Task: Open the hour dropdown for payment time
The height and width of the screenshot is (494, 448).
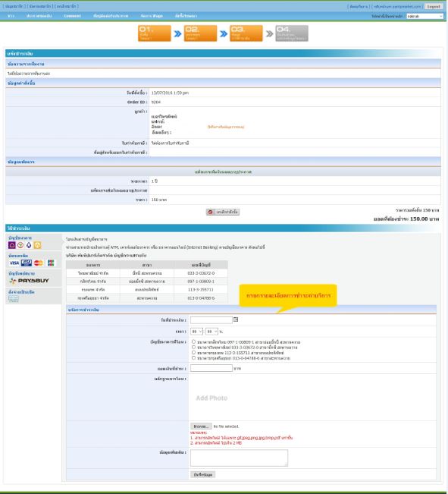Action: click(x=197, y=332)
